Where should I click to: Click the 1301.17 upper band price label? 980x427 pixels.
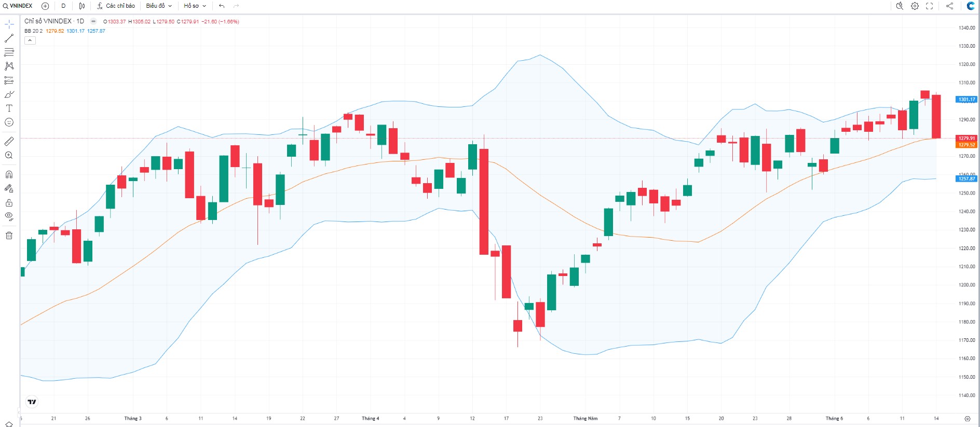point(966,99)
